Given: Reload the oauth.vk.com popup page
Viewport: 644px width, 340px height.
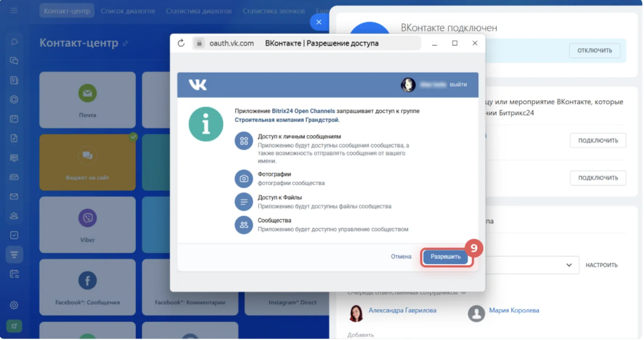Looking at the screenshot, I should pyautogui.click(x=181, y=43).
